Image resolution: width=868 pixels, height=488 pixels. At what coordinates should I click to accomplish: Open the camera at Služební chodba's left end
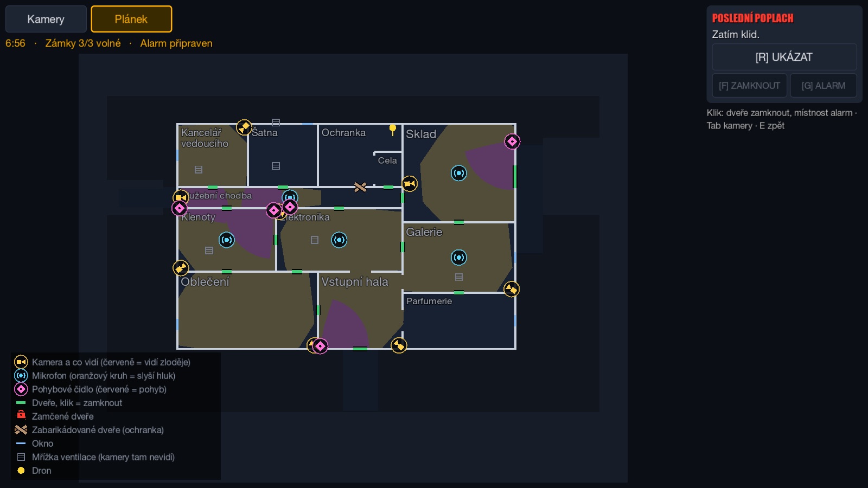180,197
